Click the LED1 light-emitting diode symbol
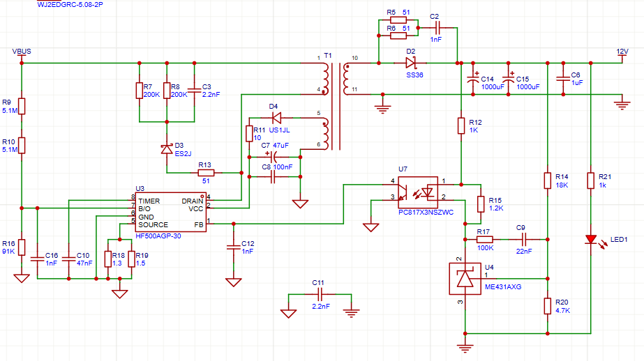The image size is (644, 361). (591, 240)
